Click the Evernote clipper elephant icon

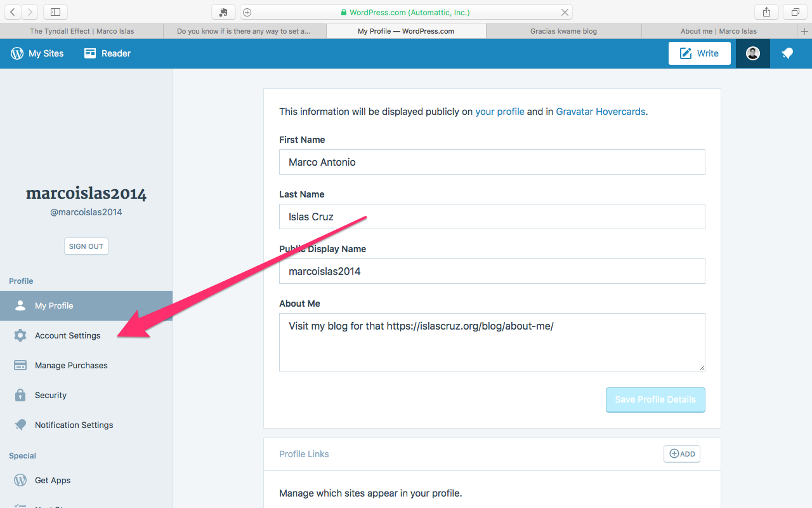click(x=223, y=12)
